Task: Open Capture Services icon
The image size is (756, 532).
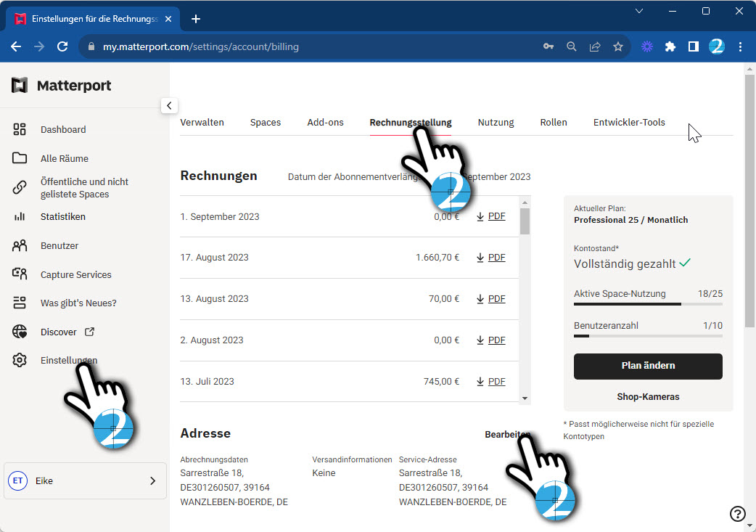Action: tap(20, 274)
